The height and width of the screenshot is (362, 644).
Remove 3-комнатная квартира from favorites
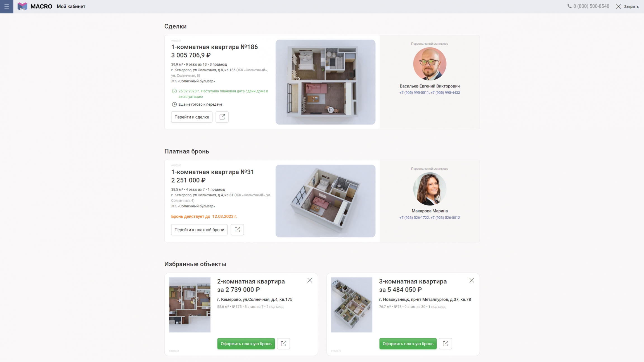[x=472, y=280]
